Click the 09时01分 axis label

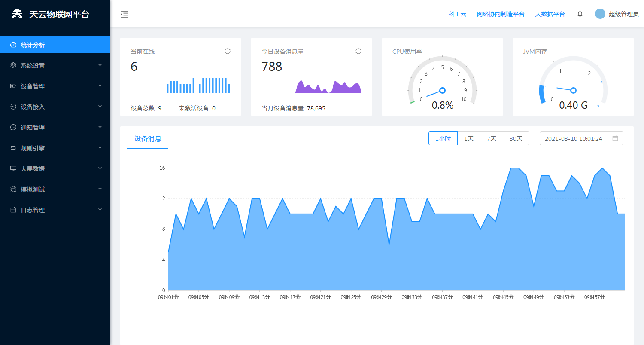click(168, 297)
